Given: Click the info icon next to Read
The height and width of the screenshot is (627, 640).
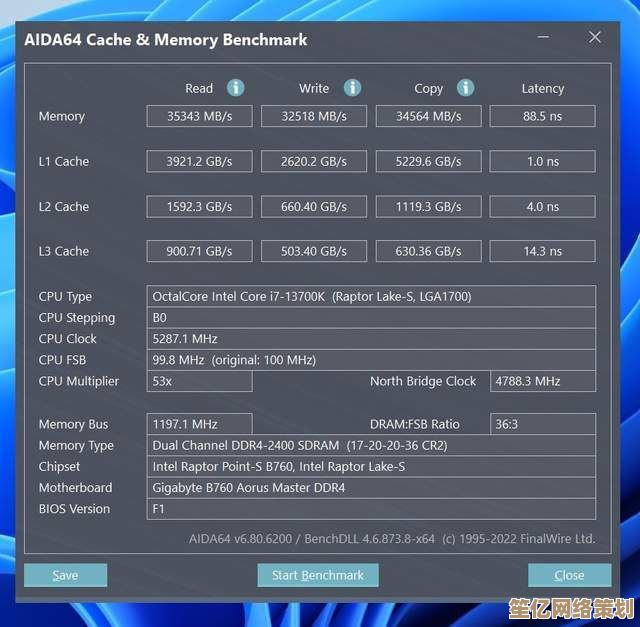Looking at the screenshot, I should (x=236, y=88).
